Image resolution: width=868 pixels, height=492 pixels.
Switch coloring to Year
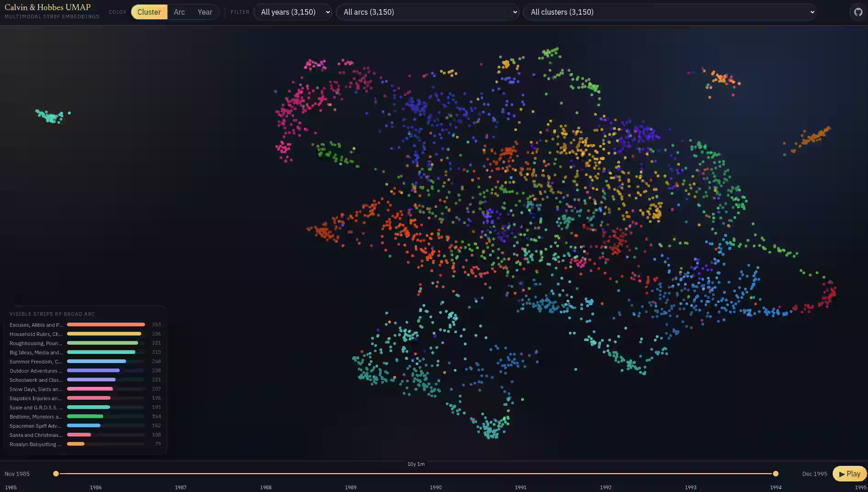coord(205,12)
